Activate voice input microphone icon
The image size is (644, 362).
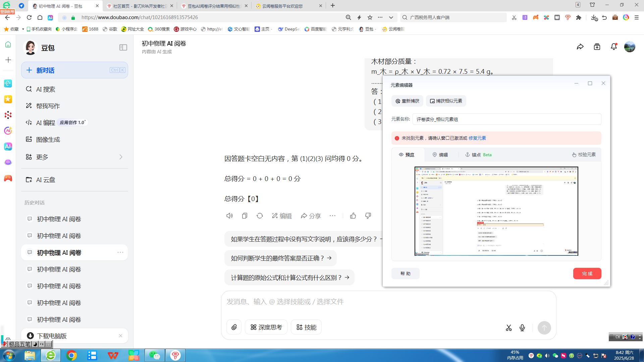522,328
